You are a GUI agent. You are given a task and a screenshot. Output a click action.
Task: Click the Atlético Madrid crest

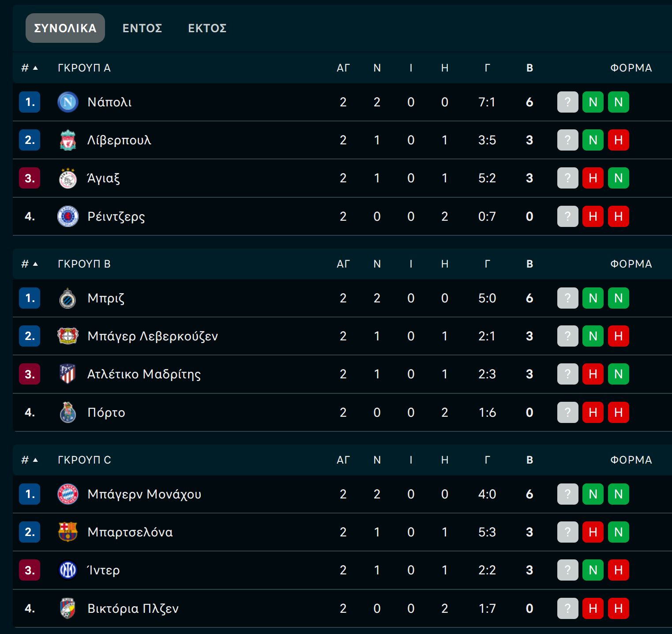point(68,374)
